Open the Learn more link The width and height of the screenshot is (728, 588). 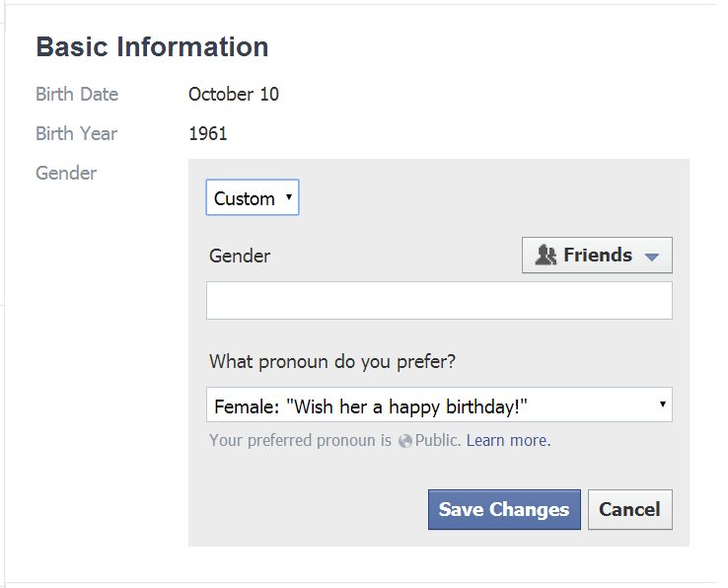coord(508,440)
